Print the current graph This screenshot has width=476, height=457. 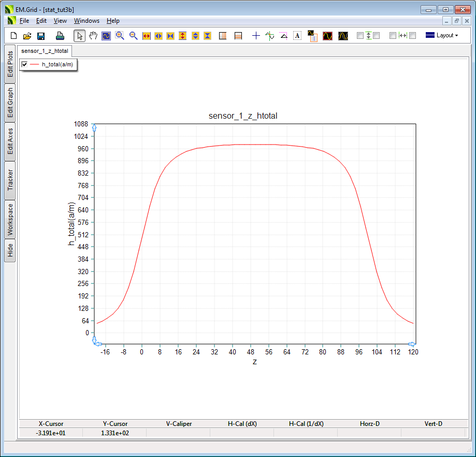[x=60, y=36]
